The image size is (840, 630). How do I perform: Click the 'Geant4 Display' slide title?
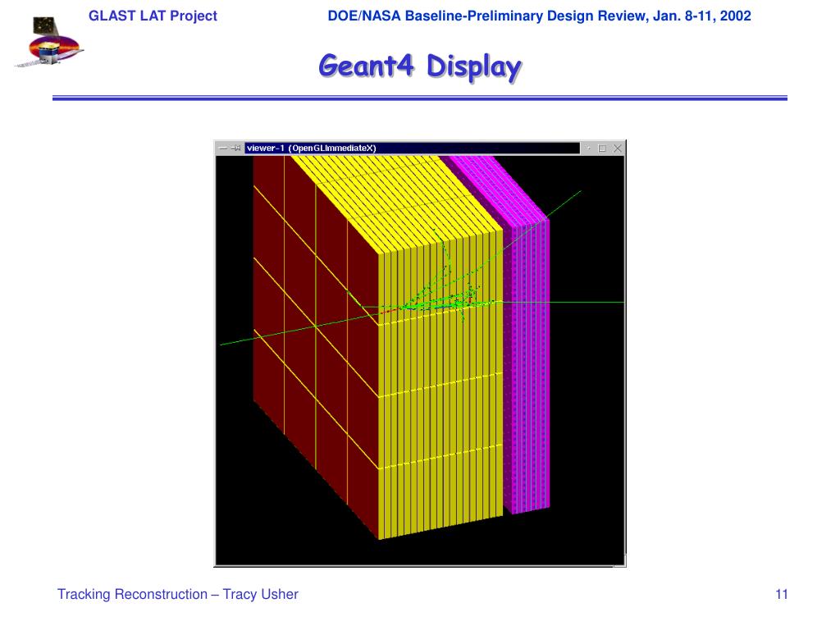[x=420, y=67]
